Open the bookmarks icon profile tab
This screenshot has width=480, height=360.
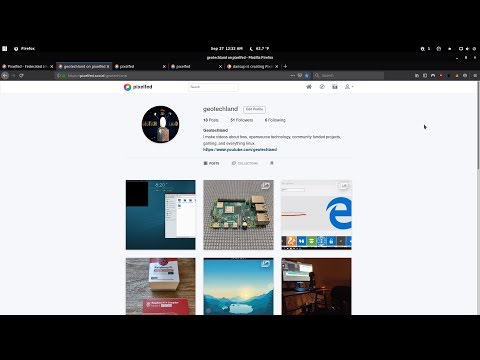272,163
